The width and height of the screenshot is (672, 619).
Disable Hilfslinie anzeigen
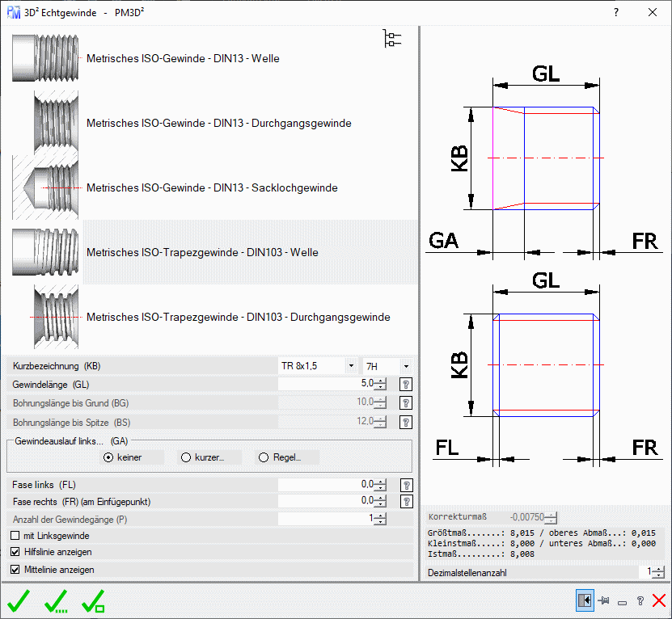coord(13,552)
